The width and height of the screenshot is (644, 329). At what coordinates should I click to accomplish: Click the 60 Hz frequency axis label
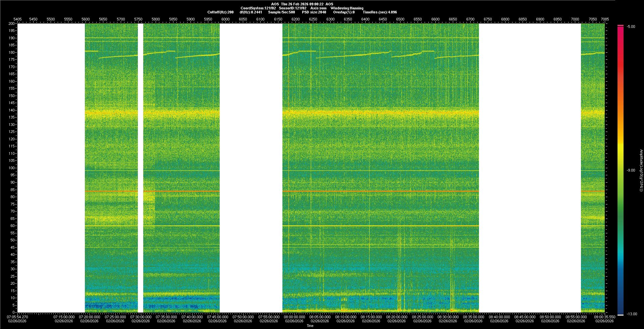pos(12,226)
